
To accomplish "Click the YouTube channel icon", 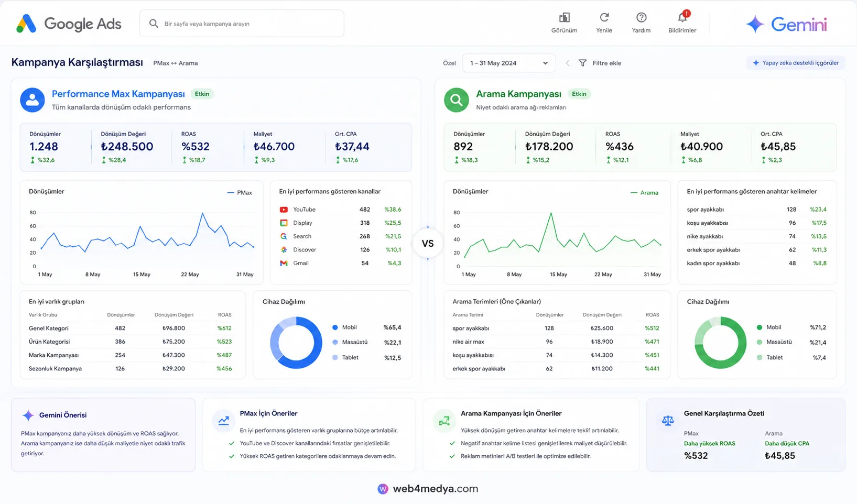I will (x=284, y=210).
